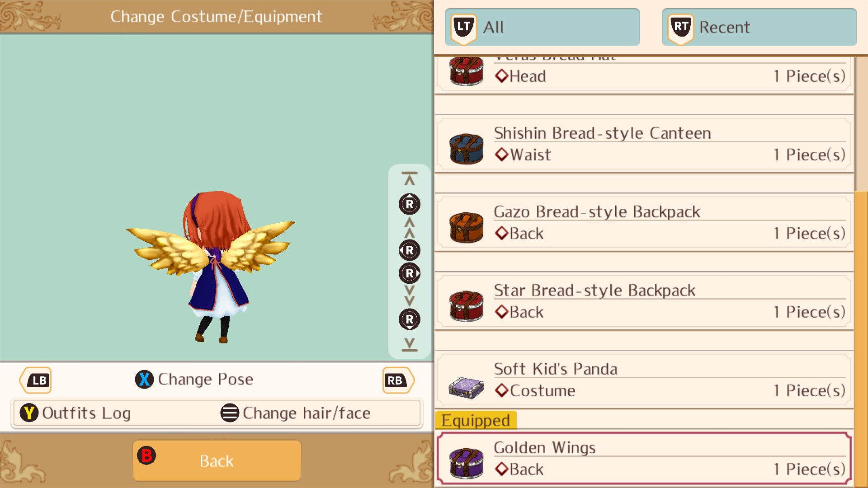Click the RB shoulder button icon
The height and width of the screenshot is (488, 868).
398,380
